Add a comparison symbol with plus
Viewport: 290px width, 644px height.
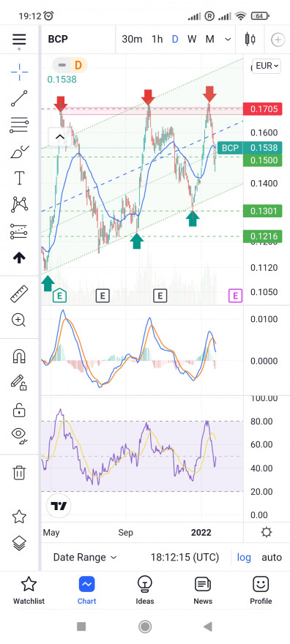click(278, 40)
